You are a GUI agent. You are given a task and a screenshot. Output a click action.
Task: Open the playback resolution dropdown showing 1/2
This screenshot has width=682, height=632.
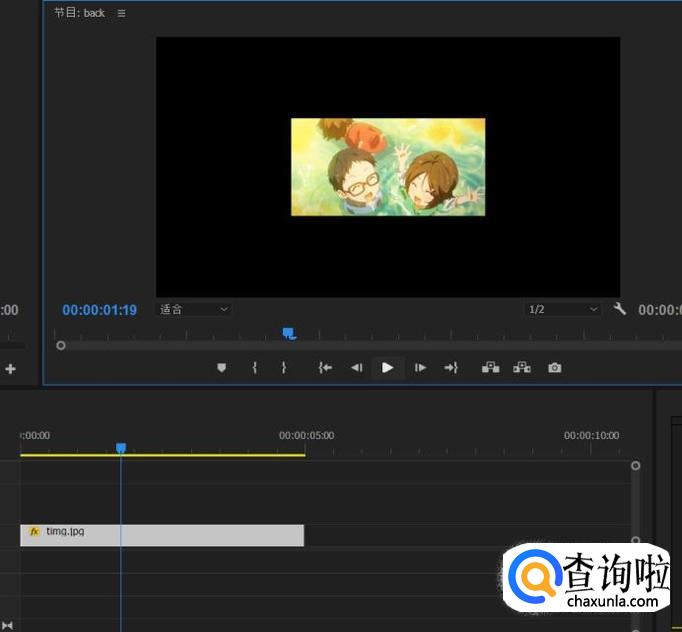tap(563, 310)
